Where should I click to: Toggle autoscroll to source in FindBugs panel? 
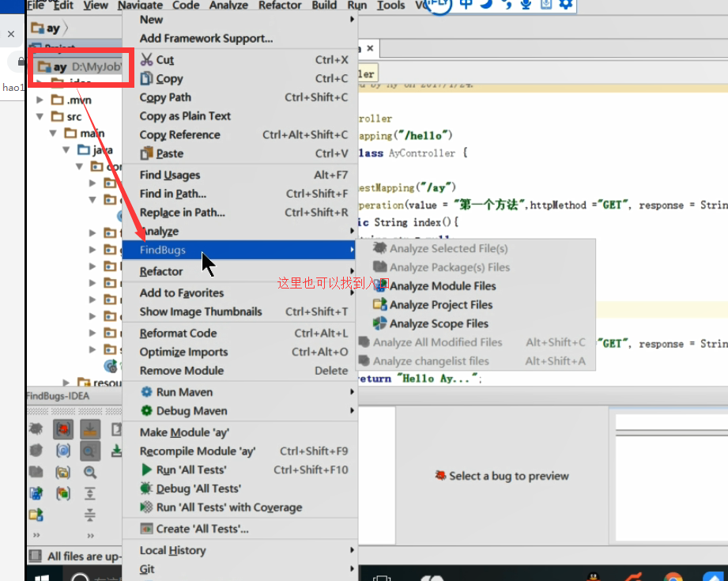click(x=90, y=429)
